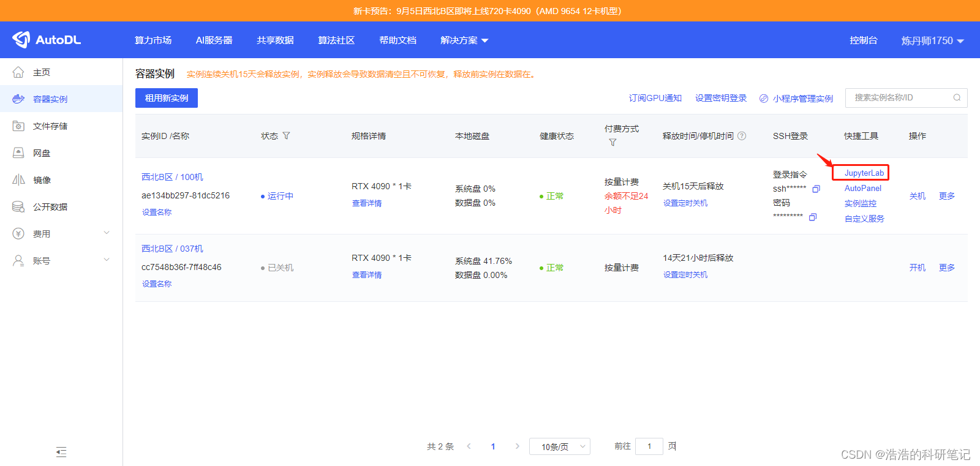The image size is (980, 466).
Task: Click the 容器实例 container icon in sidebar
Action: (18, 99)
